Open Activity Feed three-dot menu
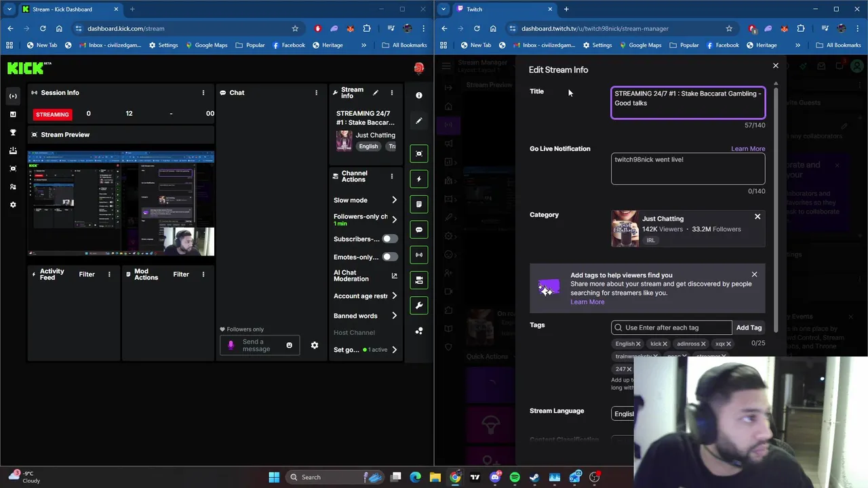The height and width of the screenshot is (488, 868). pos(109,274)
